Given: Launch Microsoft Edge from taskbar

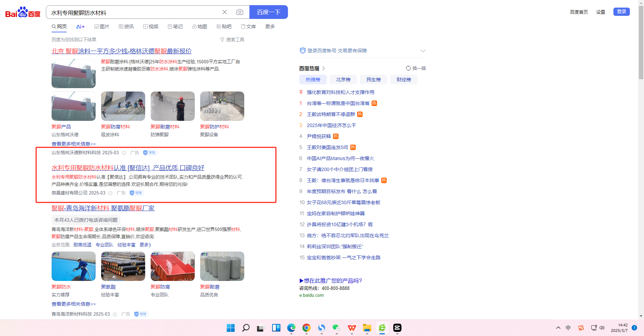Looking at the screenshot, I should click(291, 328).
